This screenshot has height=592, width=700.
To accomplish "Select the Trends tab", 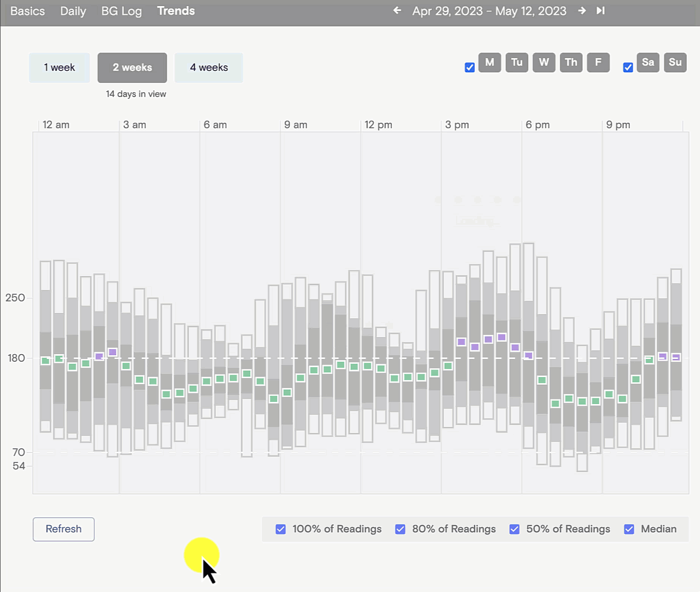I will coord(176,11).
